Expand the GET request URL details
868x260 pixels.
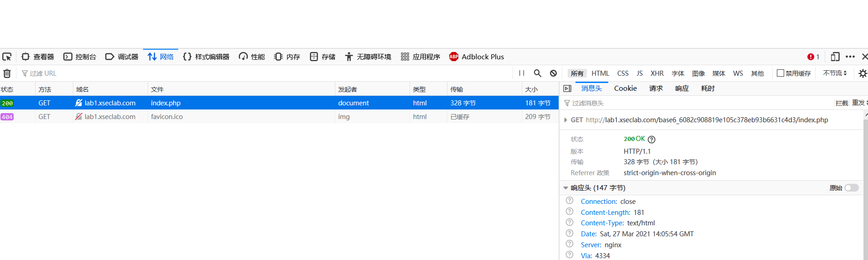coord(565,120)
